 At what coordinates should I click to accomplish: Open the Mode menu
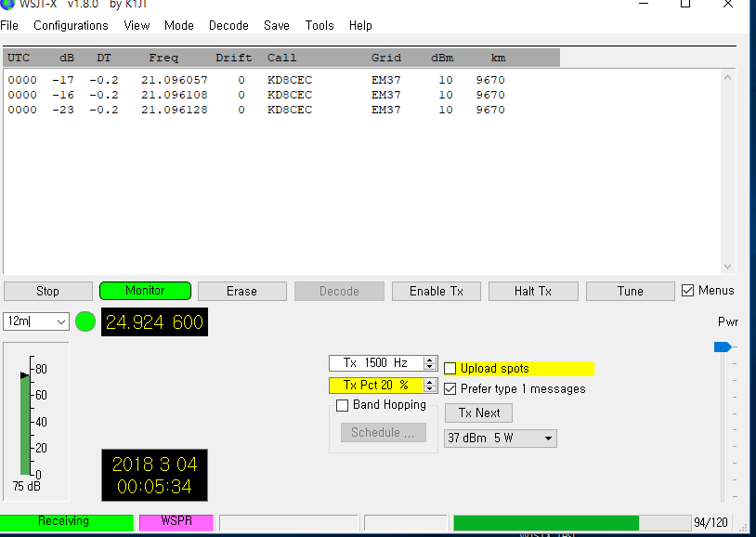[178, 25]
